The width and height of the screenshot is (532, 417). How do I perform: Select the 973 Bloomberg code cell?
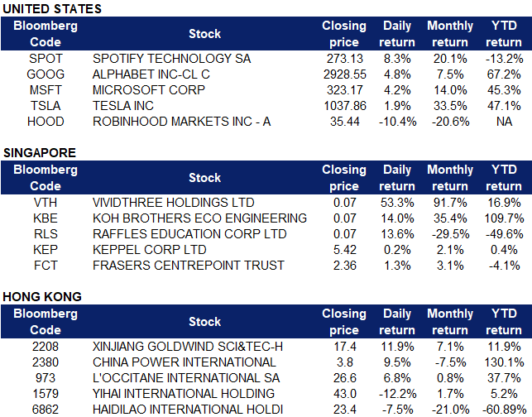point(46,377)
